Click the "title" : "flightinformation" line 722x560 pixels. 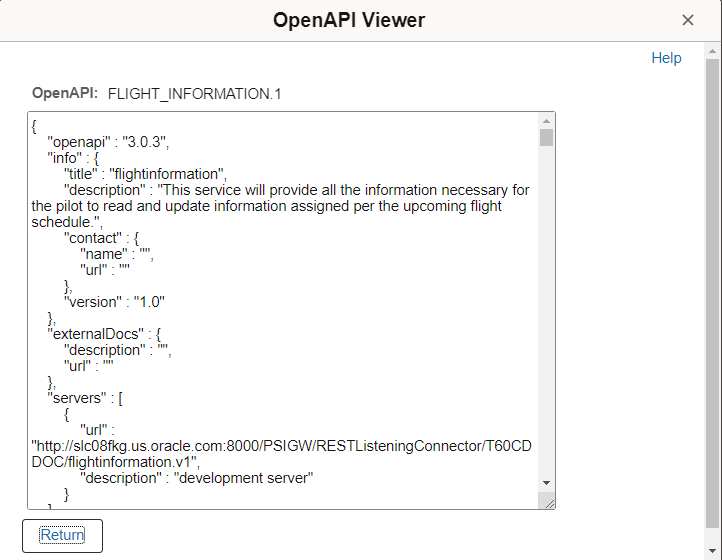(146, 174)
